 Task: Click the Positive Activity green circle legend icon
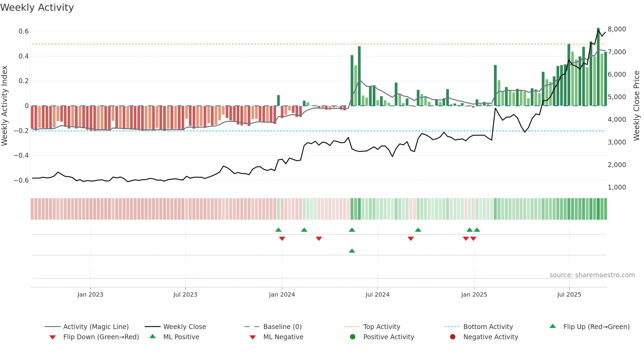(x=353, y=337)
